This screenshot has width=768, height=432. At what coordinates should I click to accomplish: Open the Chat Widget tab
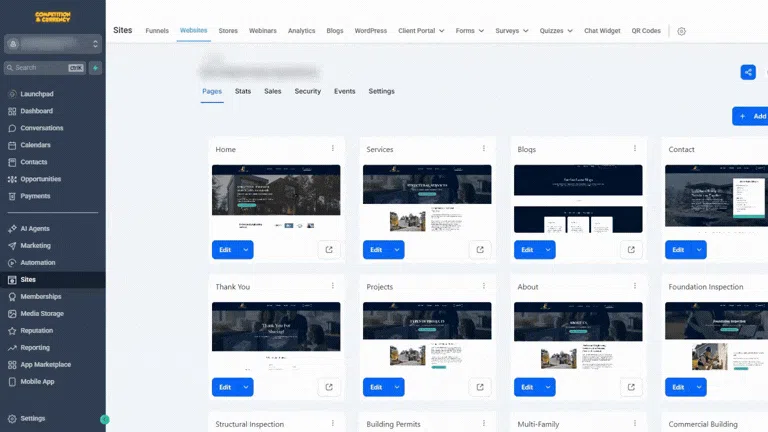[x=602, y=30]
